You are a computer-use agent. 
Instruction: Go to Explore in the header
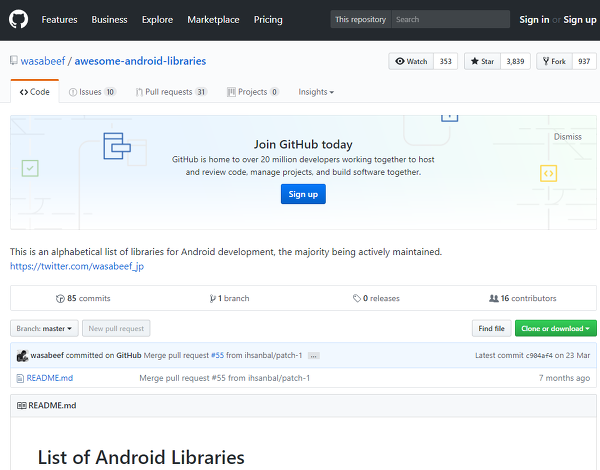157,20
